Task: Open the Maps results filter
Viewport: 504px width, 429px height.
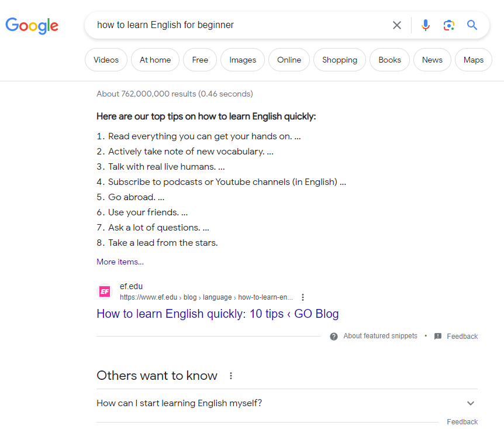Action: point(473,60)
